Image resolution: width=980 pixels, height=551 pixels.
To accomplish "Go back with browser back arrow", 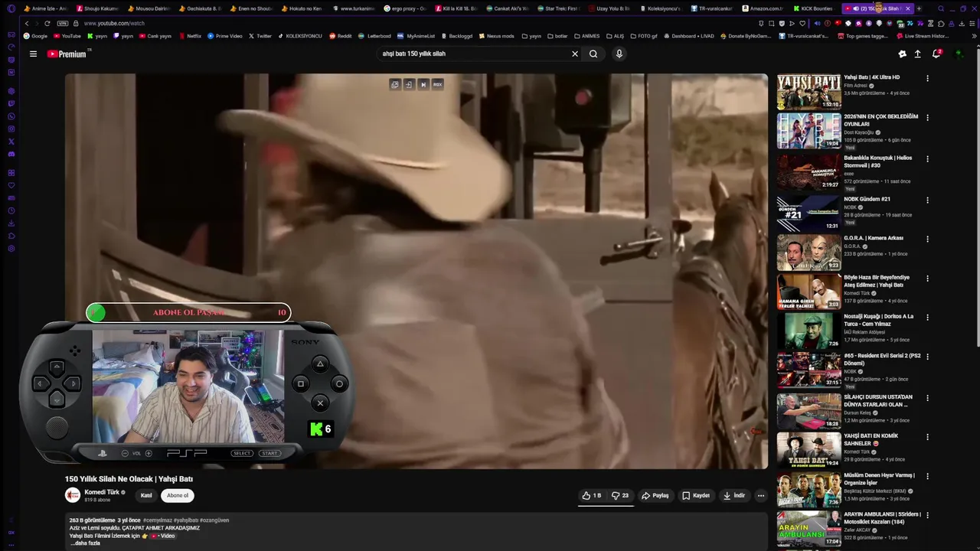I will pyautogui.click(x=27, y=23).
